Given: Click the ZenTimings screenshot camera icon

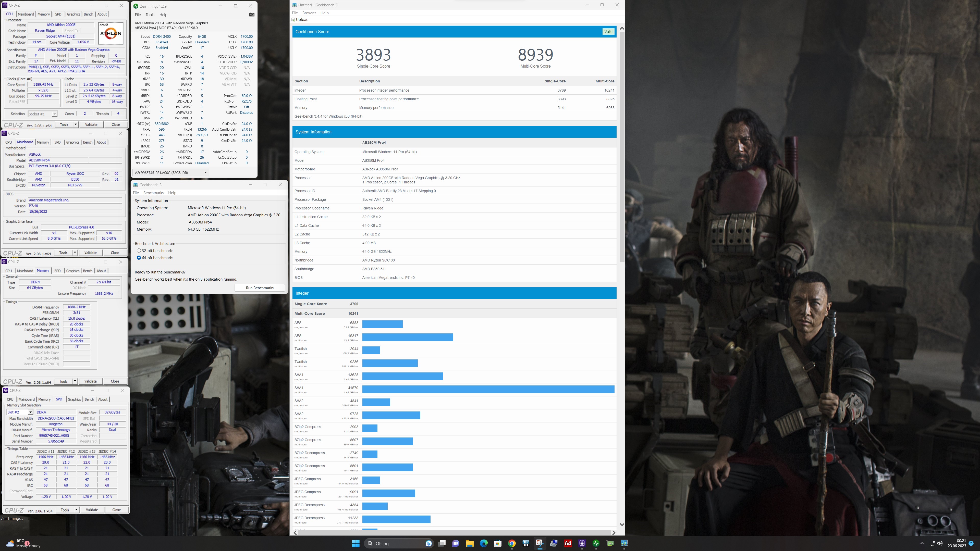Looking at the screenshot, I should point(251,15).
